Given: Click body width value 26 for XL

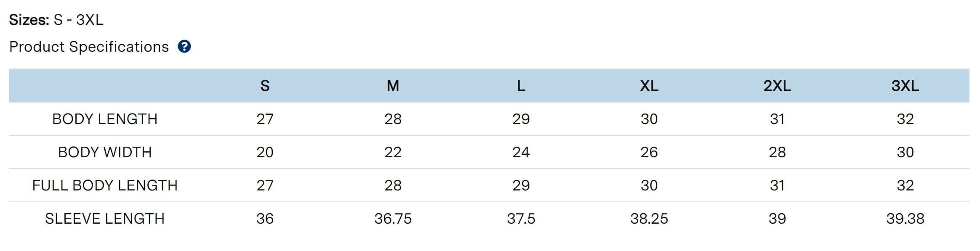Looking at the screenshot, I should click(x=649, y=152).
